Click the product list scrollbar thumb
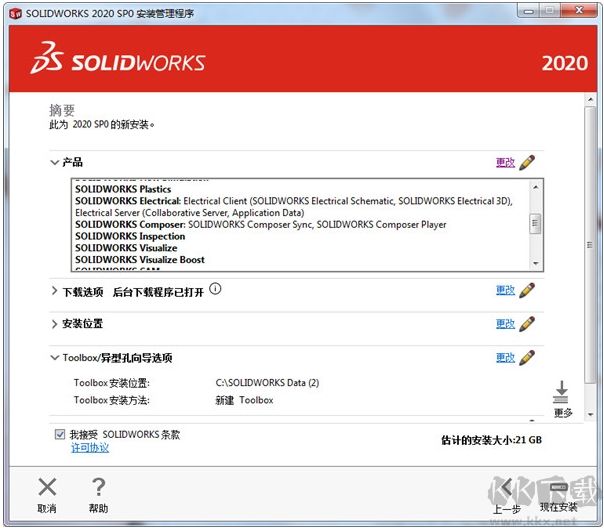 (535, 223)
